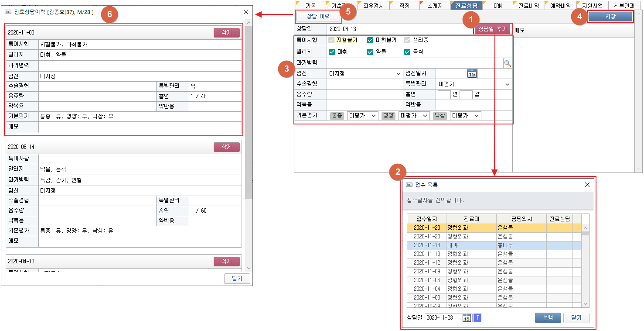Image resolution: width=644 pixels, height=331 pixels.
Task: Click the 상담일 추가 button
Action: pyautogui.click(x=493, y=29)
